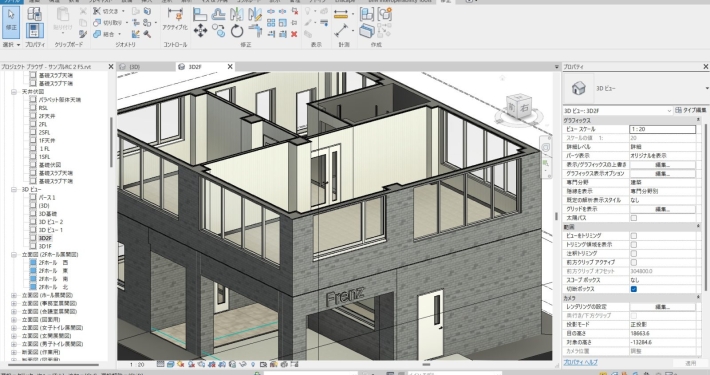Click the Align tool icon
Viewport: 710px width, 375px height.
click(x=200, y=14)
